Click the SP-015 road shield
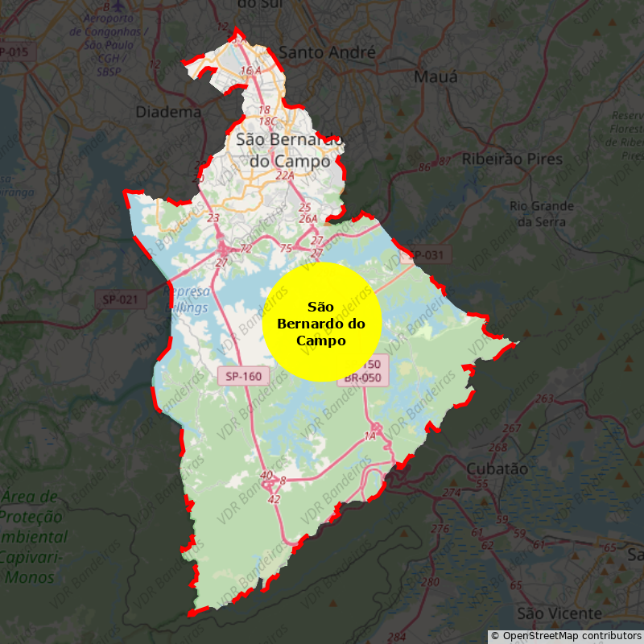Viewport: 644px width, 644px height. (14, 52)
